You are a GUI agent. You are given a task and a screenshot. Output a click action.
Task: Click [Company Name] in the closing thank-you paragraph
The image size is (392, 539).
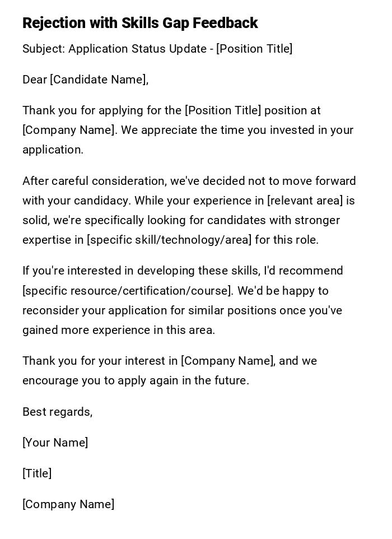[x=228, y=361]
